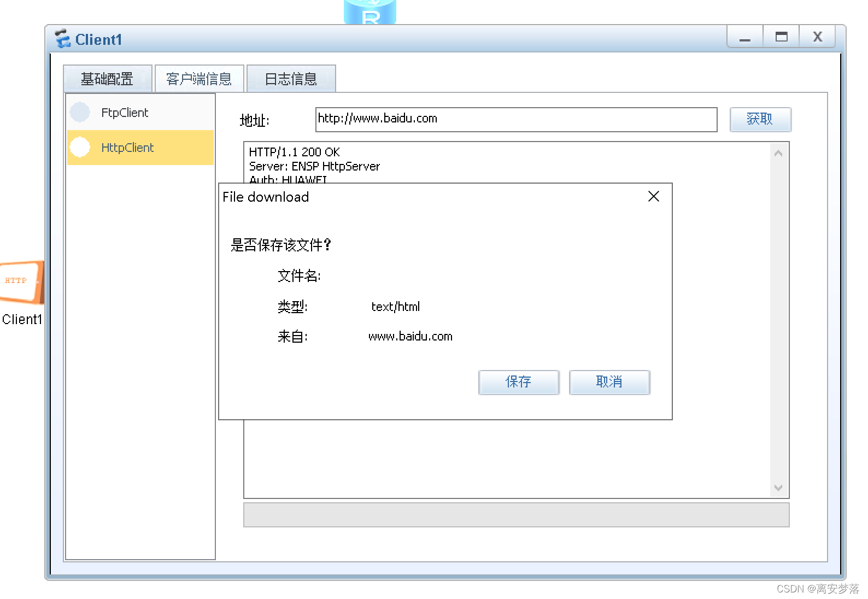Click the 'www.baidu.com' source value in dialog
The image size is (868, 599).
410,336
